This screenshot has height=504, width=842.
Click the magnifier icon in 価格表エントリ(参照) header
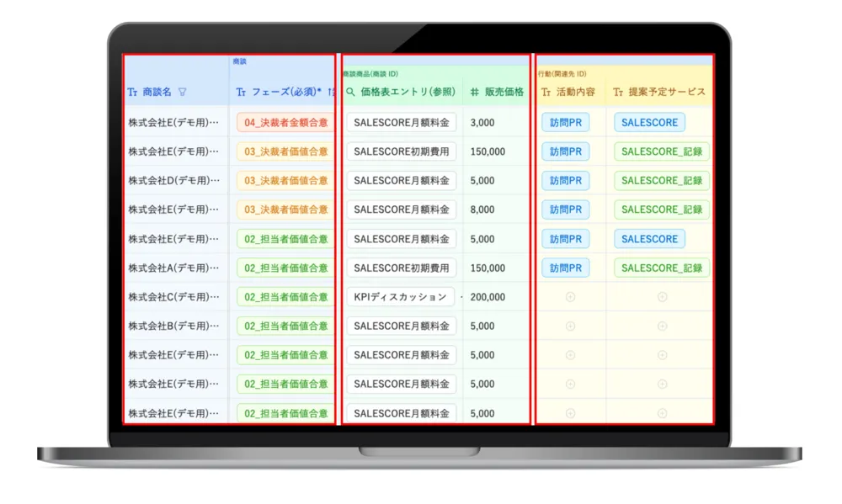click(351, 92)
